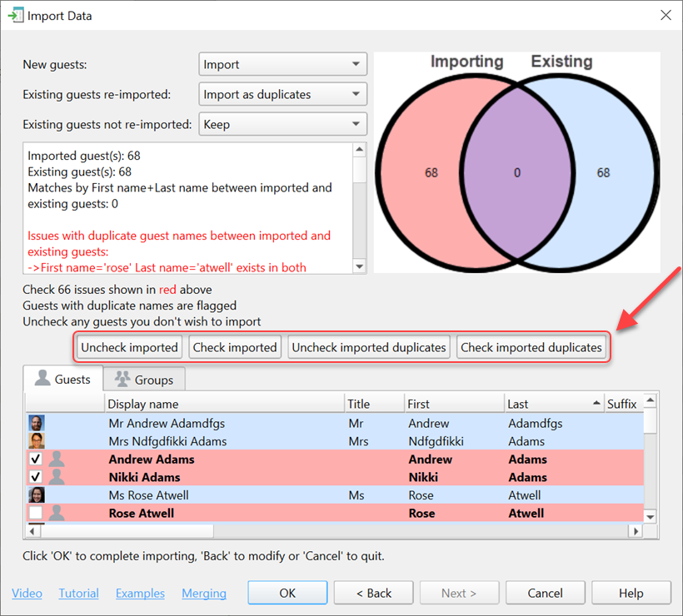Viewport: 683px width, 616px height.
Task: Select the Guests tab
Action: tap(62, 380)
